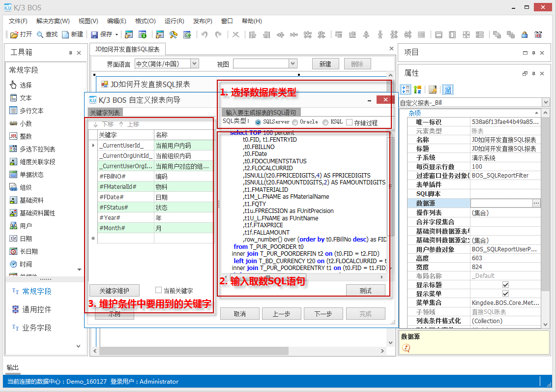
Task: Switch to JD如何开发直接SQL报表 document tab
Action: tap(127, 49)
